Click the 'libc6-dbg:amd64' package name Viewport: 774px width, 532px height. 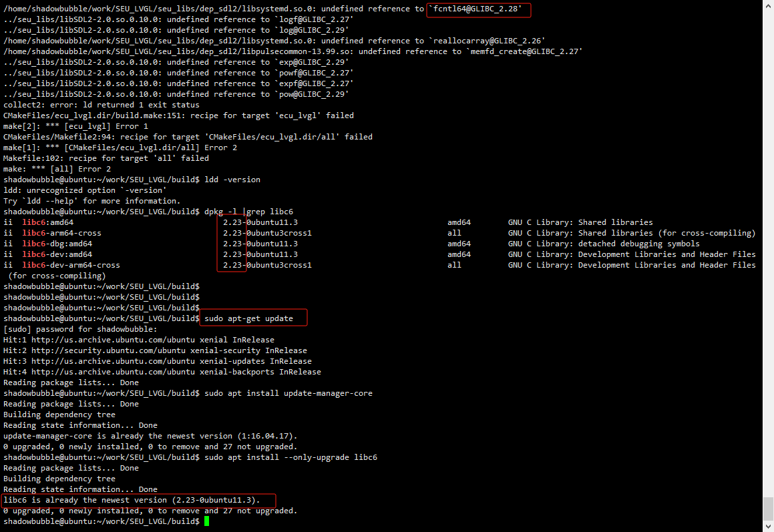pos(57,244)
